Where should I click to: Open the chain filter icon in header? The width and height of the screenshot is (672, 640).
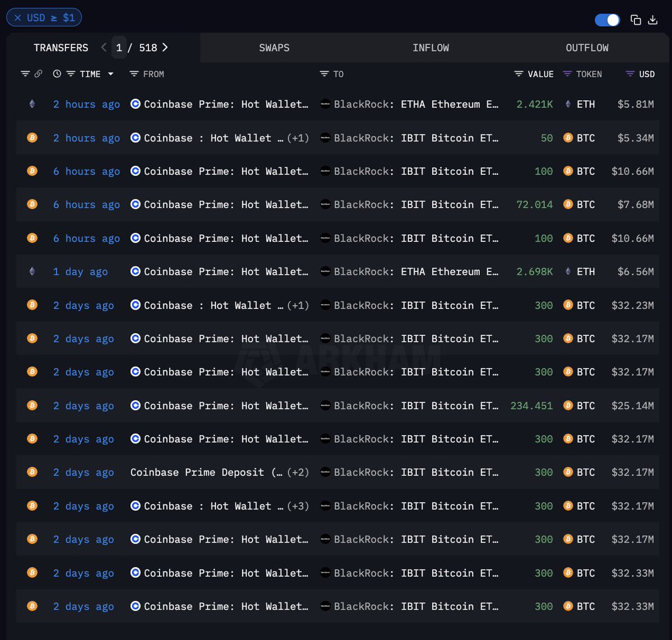25,74
